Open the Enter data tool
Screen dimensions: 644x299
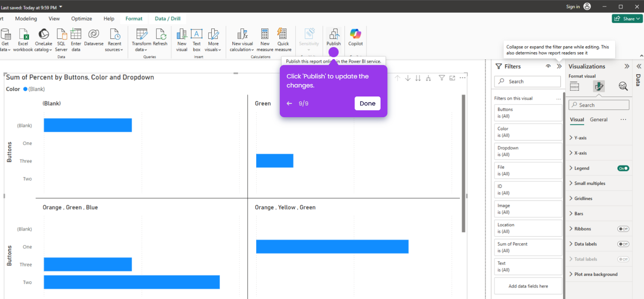coord(76,40)
